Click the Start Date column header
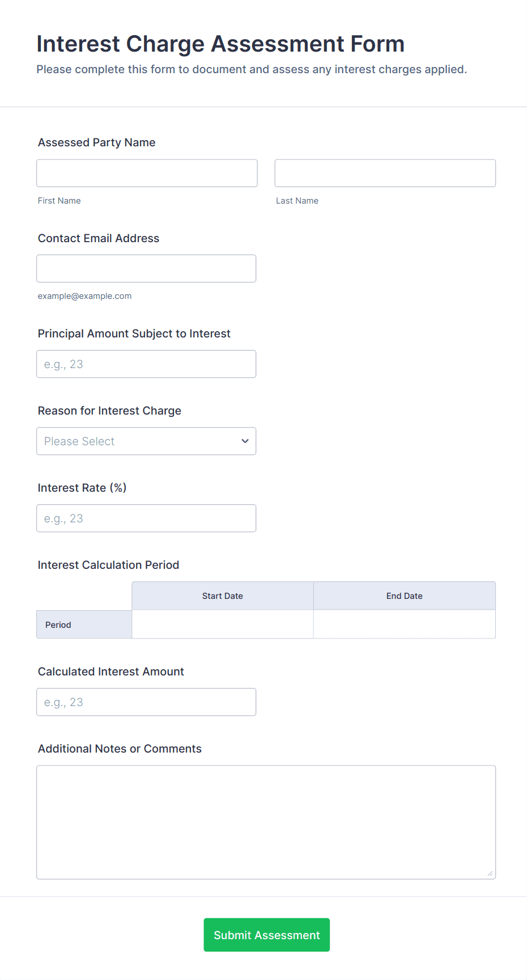The height and width of the screenshot is (980, 527). [223, 596]
